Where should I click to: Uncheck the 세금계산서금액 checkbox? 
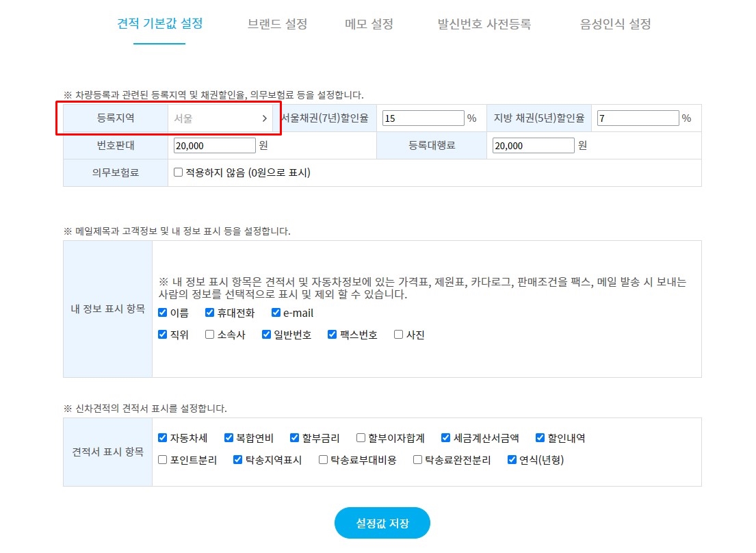[x=445, y=437]
